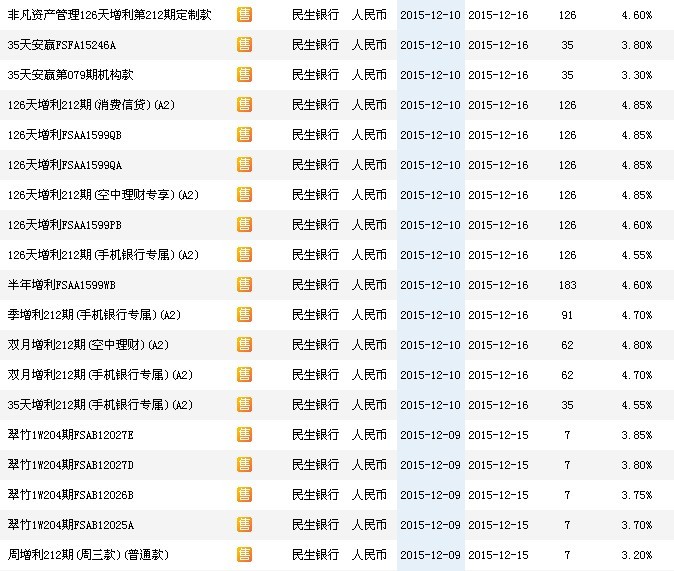Open product 双月增利212期(空中理财)(A2)
The image size is (674, 571).
88,345
